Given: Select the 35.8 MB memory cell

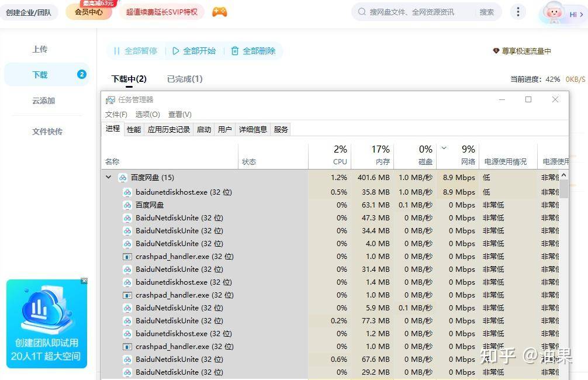Looking at the screenshot, I should tap(376, 192).
